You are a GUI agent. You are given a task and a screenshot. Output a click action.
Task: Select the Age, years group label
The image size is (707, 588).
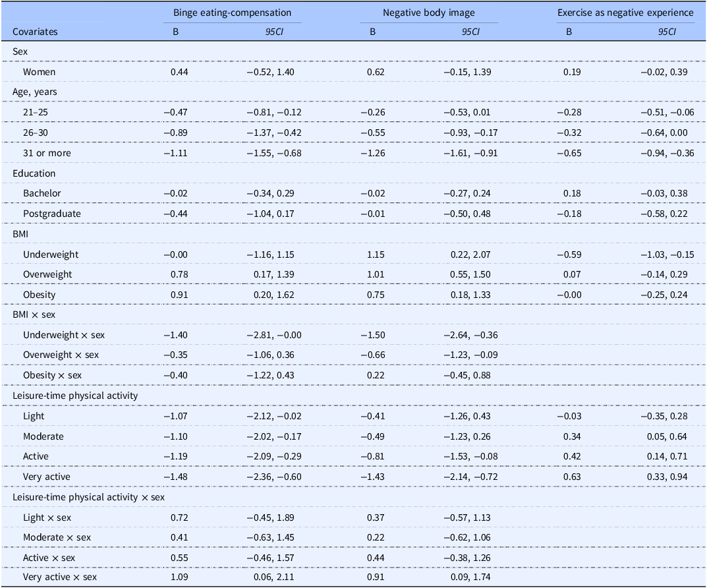click(x=35, y=92)
